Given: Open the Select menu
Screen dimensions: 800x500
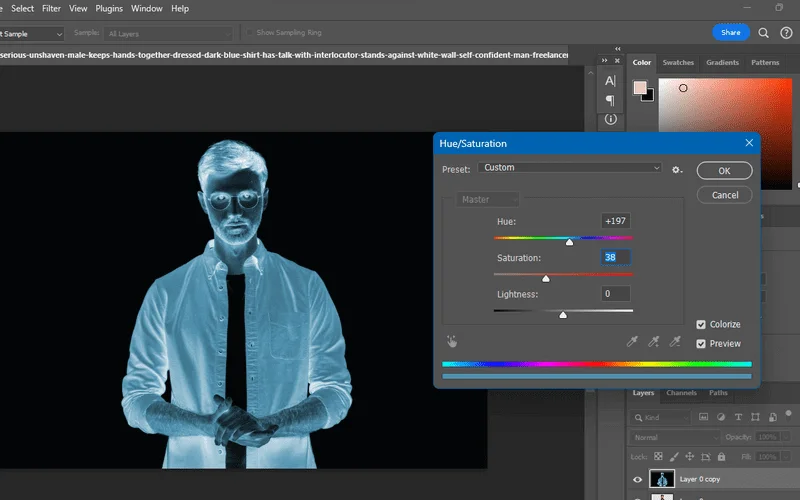Looking at the screenshot, I should (x=22, y=9).
